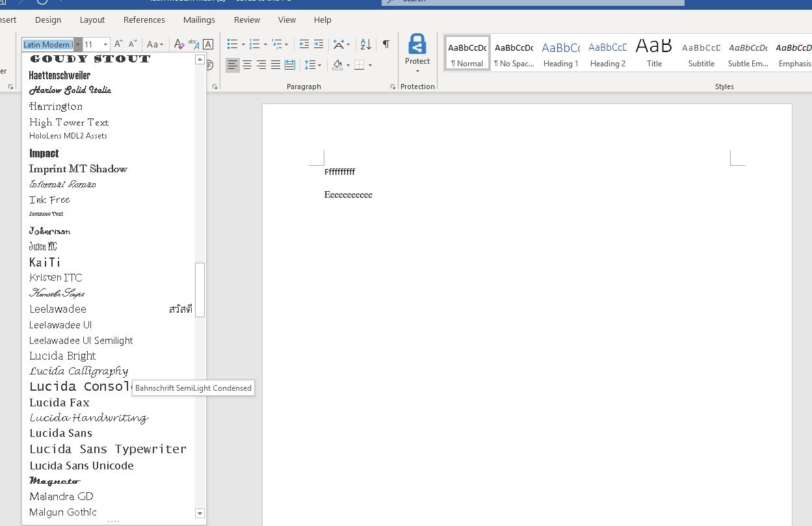Pick the Haettenschweiler font

(60, 75)
